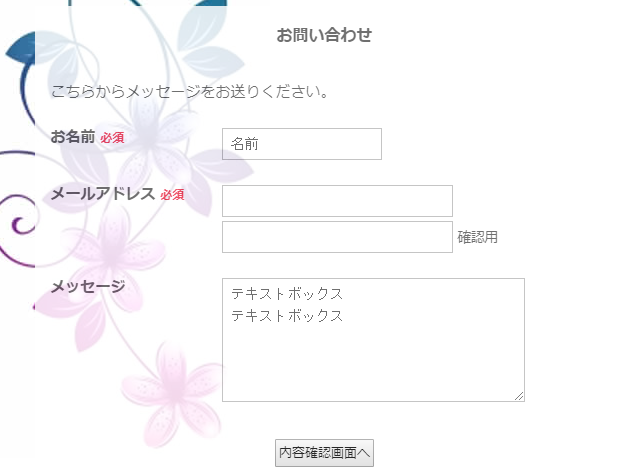Viewport: 642px width, 476px height.
Task: Click the red 必須 marker beside お名前
Action: tap(112, 138)
